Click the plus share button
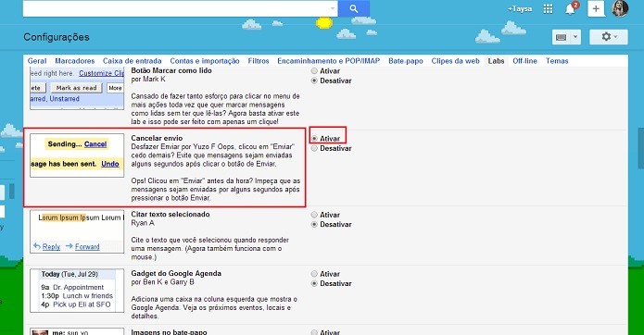The height and width of the screenshot is (335, 644). pos(596,8)
